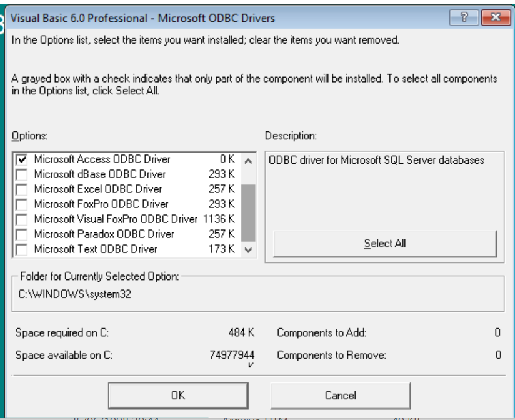Click the Options list scroll down arrow
This screenshot has width=515, height=420.
tap(248, 250)
